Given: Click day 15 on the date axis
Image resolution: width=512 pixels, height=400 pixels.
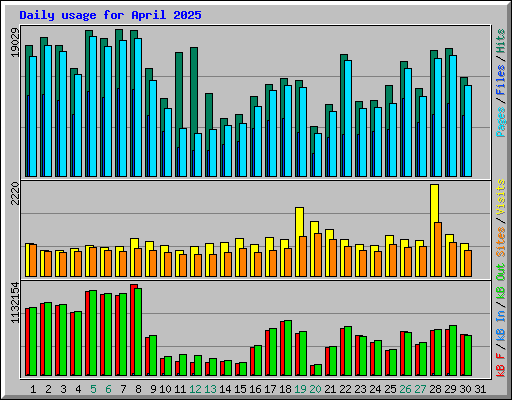Looking at the screenshot, I should pyautogui.click(x=240, y=389).
